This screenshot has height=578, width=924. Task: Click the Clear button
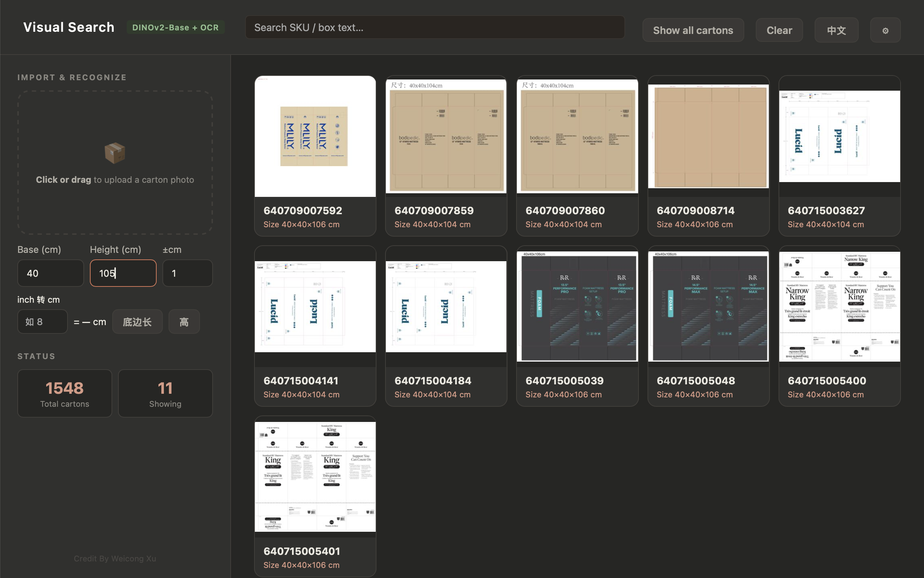click(x=779, y=30)
